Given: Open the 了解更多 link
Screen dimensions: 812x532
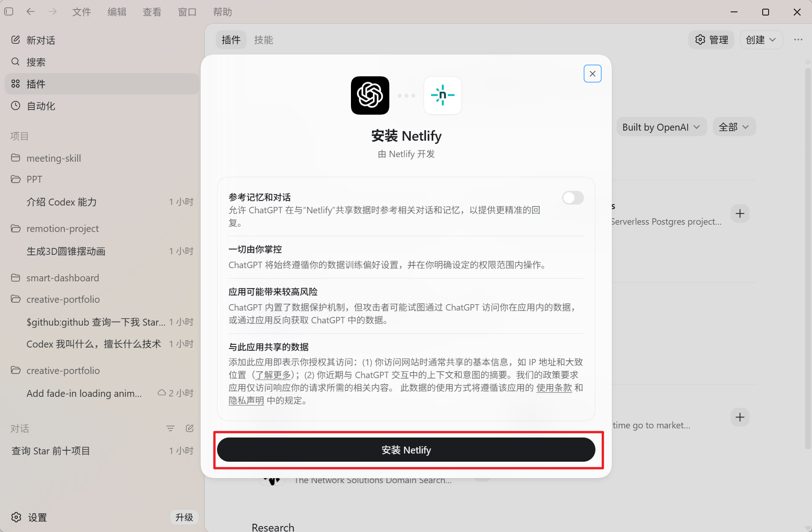Looking at the screenshot, I should pos(273,375).
